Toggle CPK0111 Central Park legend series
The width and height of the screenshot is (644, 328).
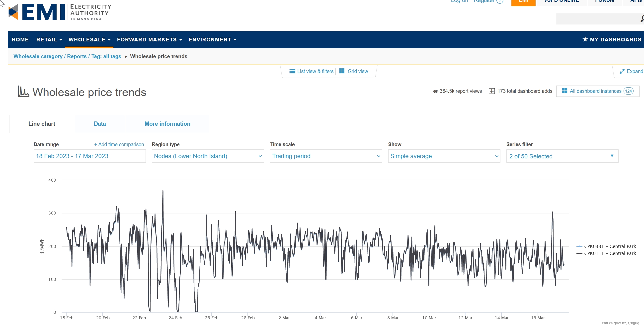(610, 253)
